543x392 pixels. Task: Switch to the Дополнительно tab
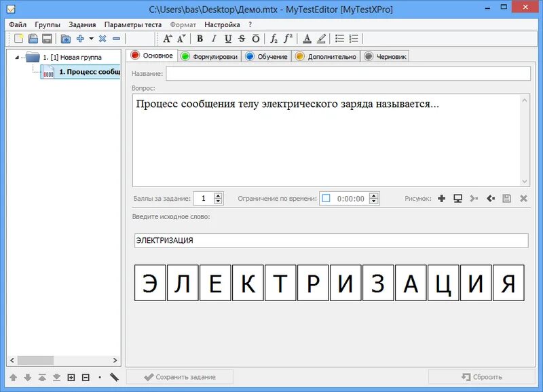point(326,56)
